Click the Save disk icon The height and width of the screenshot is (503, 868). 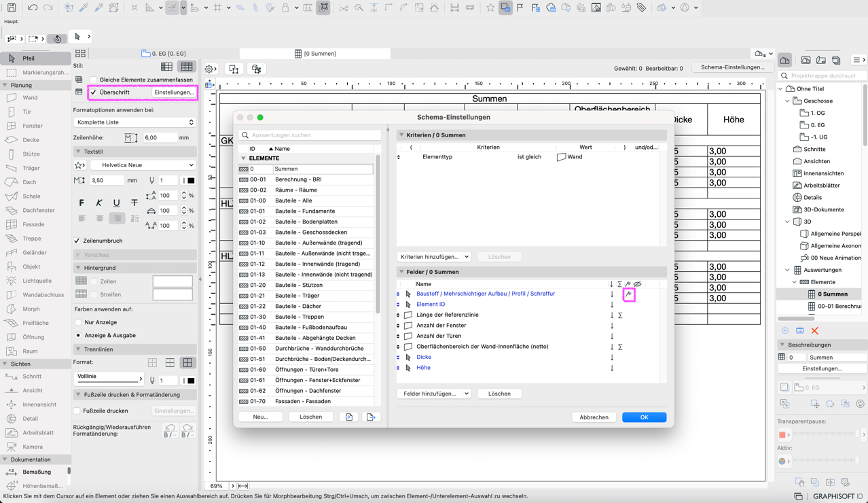12,7
